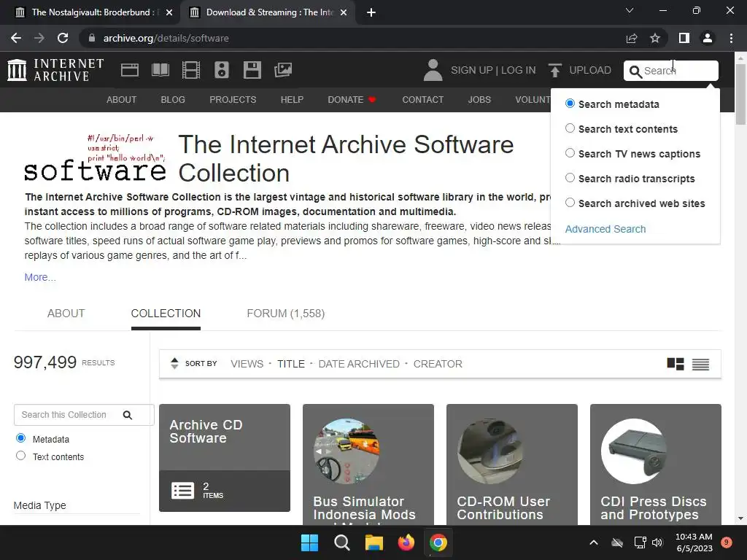Viewport: 747px width, 560px height.
Task: Open the DONATE menu item
Action: pyautogui.click(x=352, y=99)
